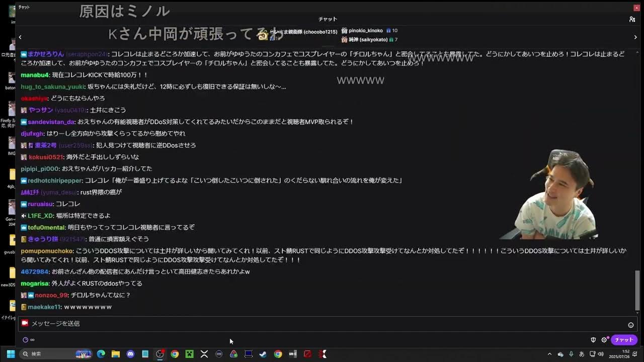
Task: Click username pipipi_pi000 in chat
Action: point(40,169)
